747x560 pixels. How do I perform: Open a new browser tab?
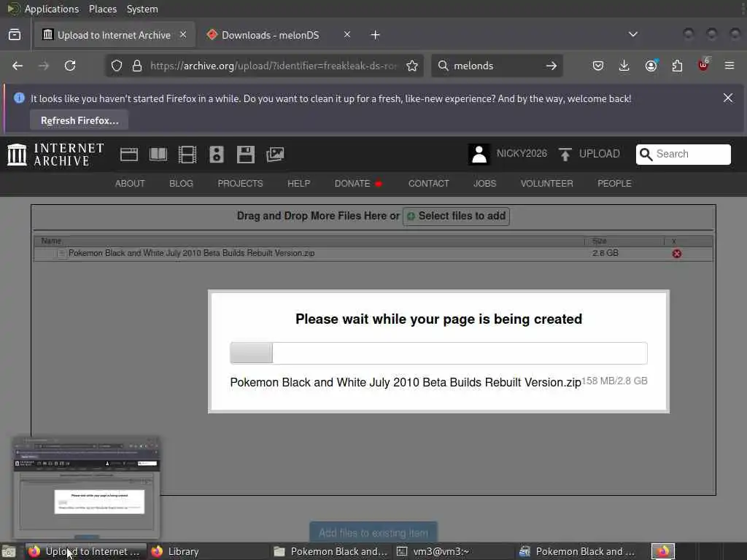376,35
